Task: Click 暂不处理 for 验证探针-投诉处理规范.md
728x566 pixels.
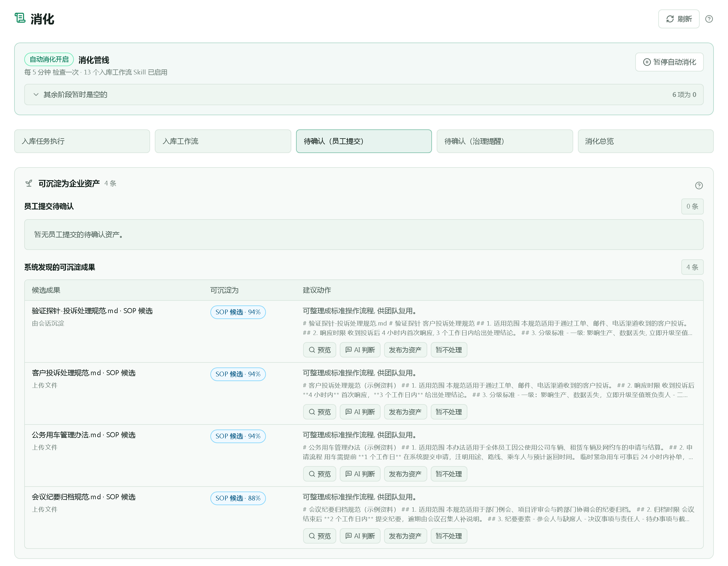Action: point(449,350)
